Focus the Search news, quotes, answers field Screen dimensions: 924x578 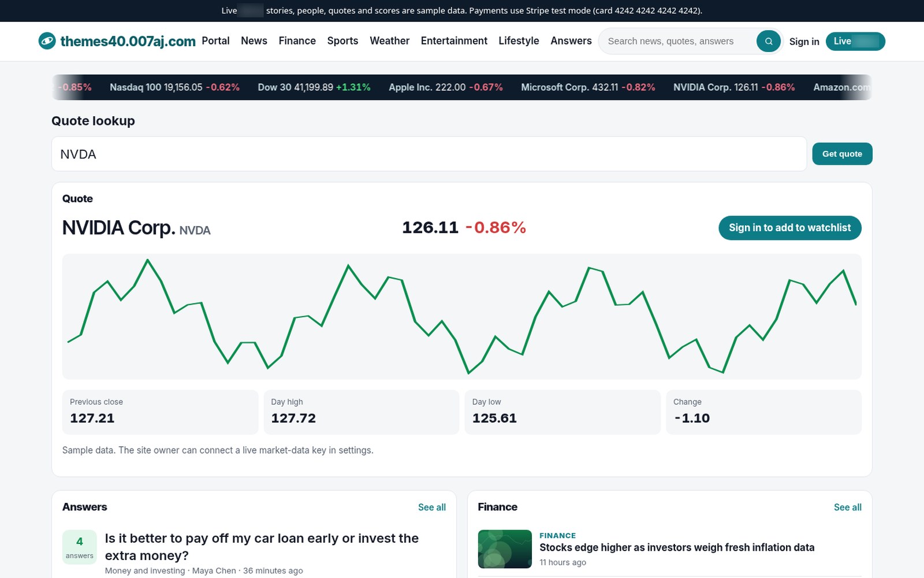click(x=679, y=41)
